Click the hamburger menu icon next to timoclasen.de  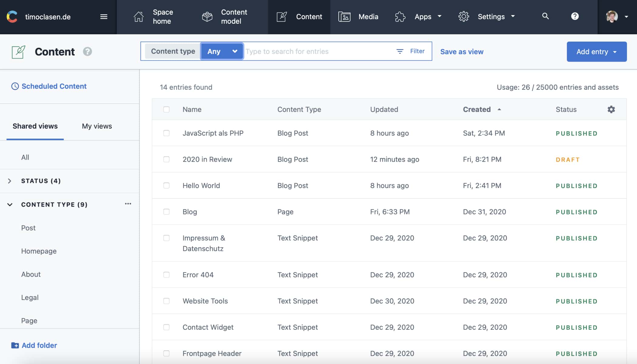(104, 17)
